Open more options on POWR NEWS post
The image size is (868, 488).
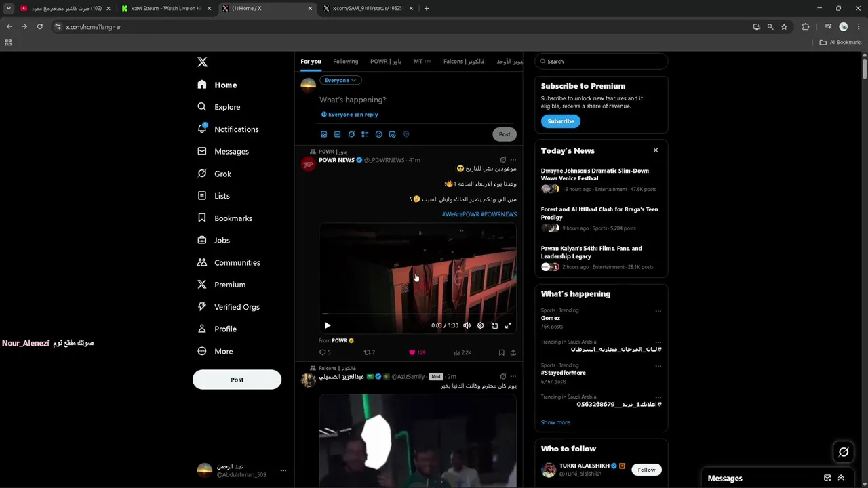pos(513,160)
